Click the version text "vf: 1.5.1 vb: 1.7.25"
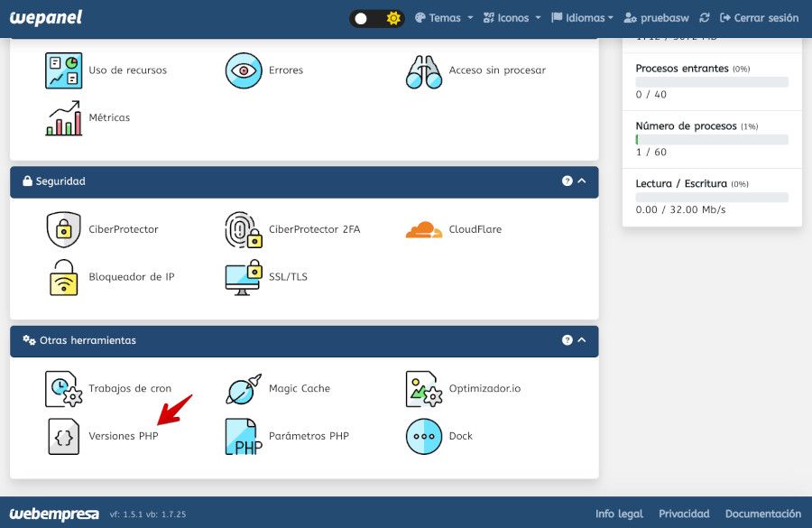812x528 pixels. click(x=148, y=514)
